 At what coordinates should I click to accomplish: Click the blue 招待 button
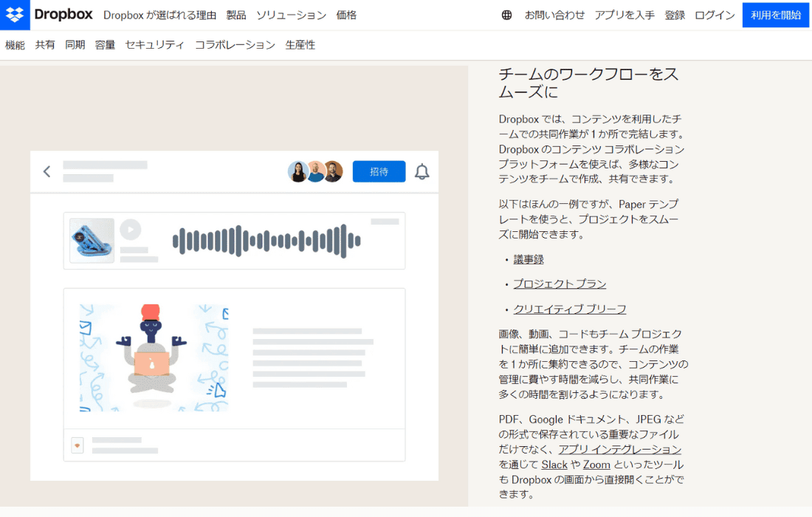point(379,171)
